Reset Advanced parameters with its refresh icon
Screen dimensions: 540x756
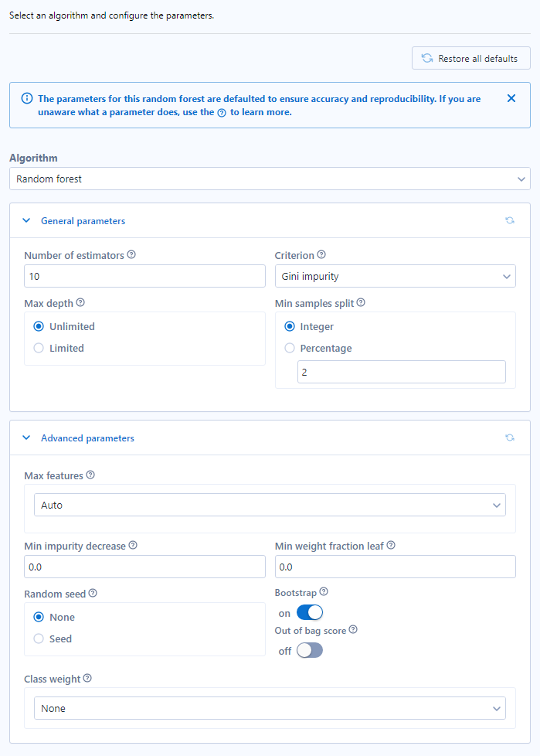(x=510, y=438)
